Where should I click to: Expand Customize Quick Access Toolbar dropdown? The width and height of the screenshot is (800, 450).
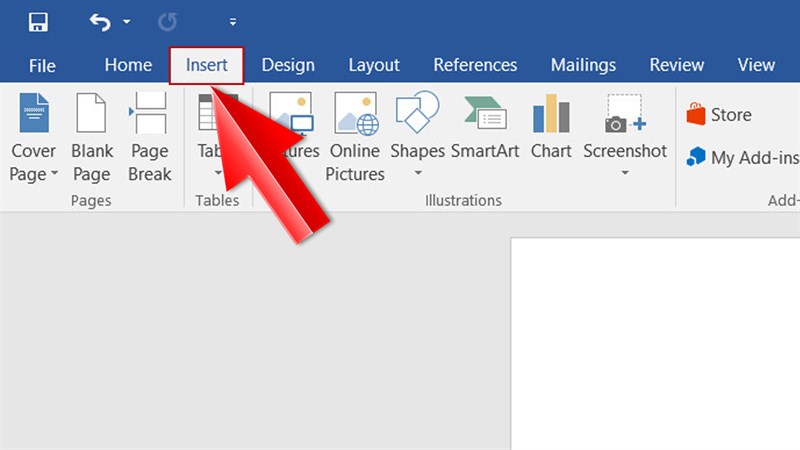(x=233, y=22)
